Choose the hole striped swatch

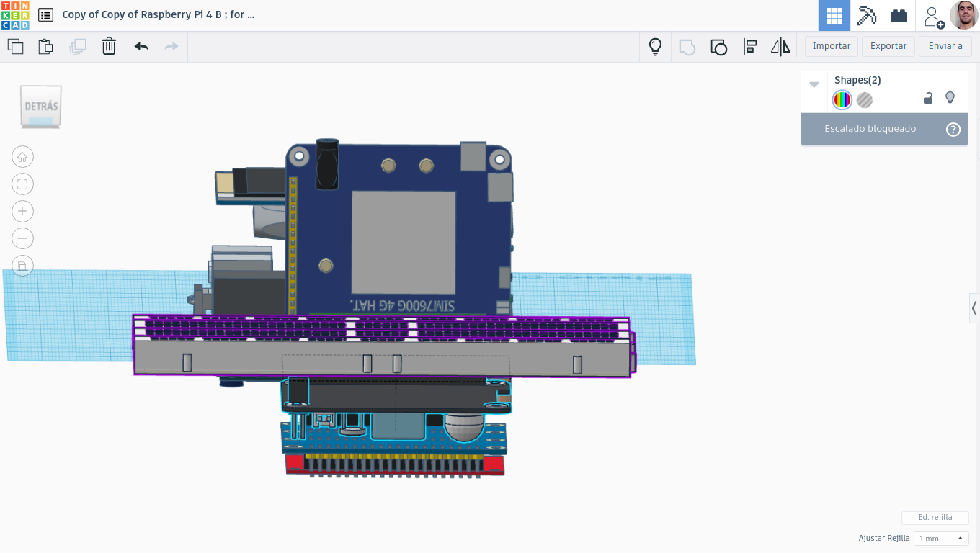click(x=865, y=100)
